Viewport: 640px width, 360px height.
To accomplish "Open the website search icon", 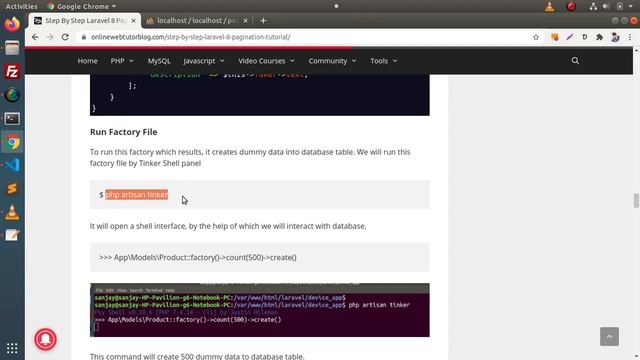I will tap(575, 61).
